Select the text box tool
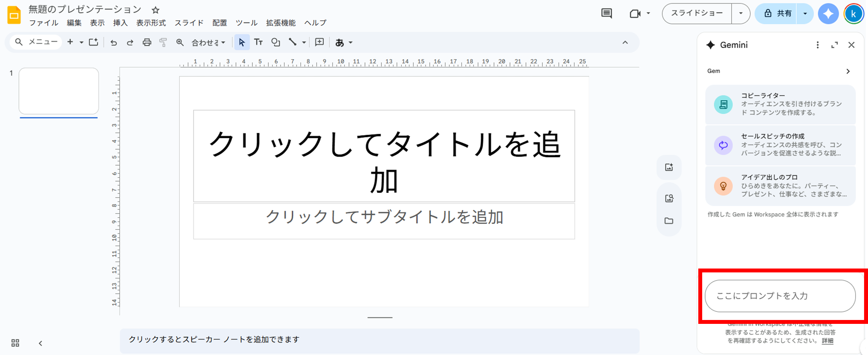The image size is (868, 355). click(258, 42)
